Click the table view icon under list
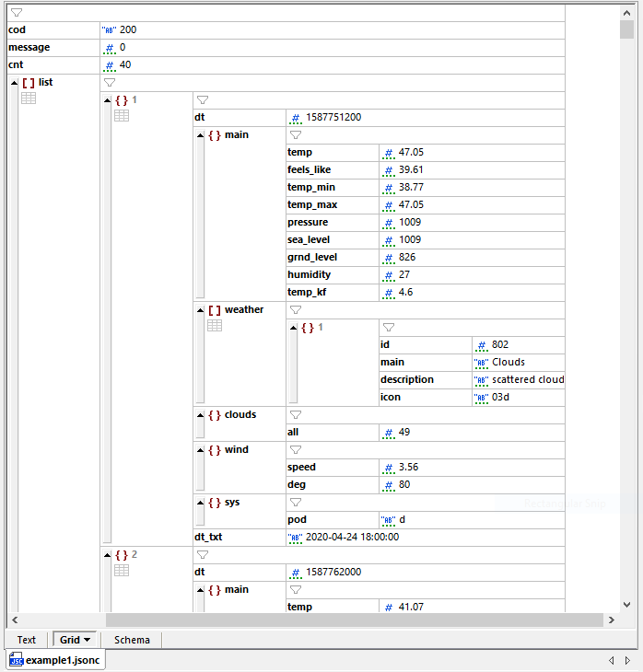This screenshot has width=643, height=672. pos(29,98)
